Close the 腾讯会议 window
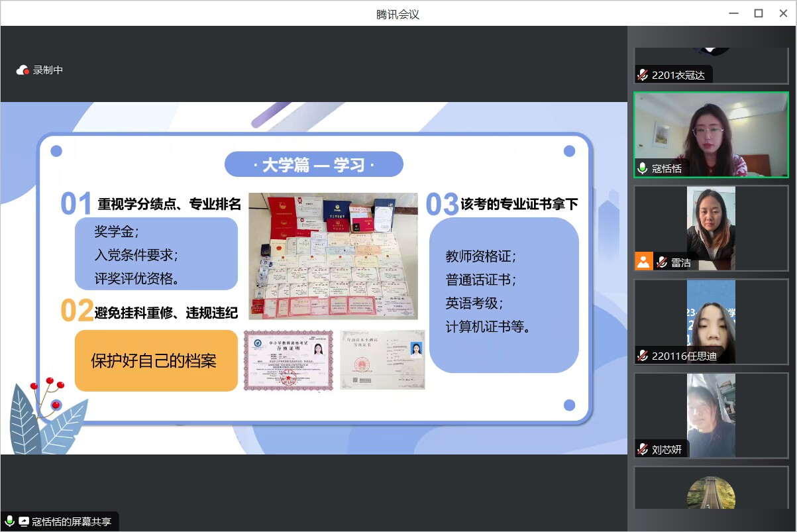 [x=783, y=13]
